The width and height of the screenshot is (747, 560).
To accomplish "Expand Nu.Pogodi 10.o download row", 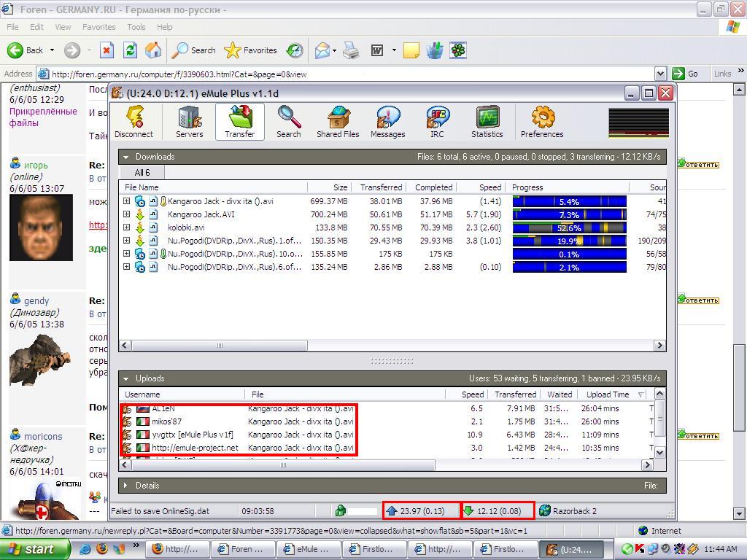I will [x=126, y=254].
